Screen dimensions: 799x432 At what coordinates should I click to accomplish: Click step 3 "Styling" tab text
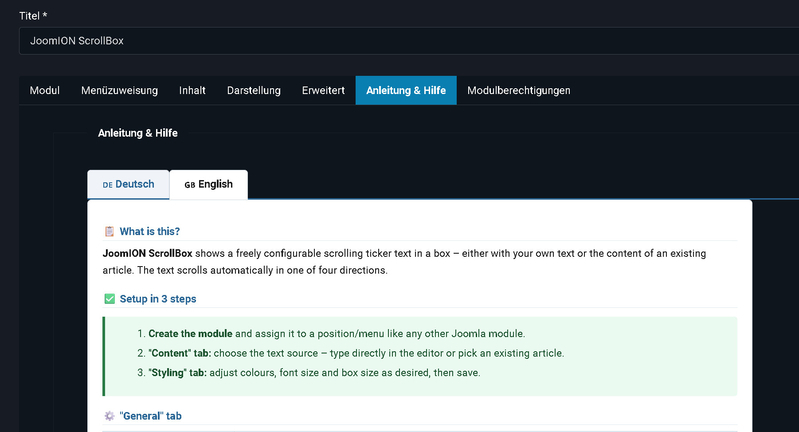click(177, 373)
